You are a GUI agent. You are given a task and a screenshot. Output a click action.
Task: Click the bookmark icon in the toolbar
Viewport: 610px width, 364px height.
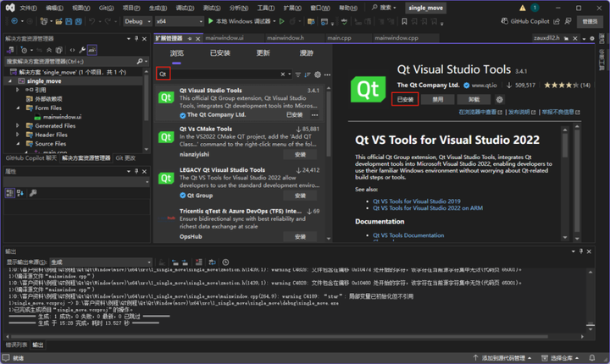405,21
